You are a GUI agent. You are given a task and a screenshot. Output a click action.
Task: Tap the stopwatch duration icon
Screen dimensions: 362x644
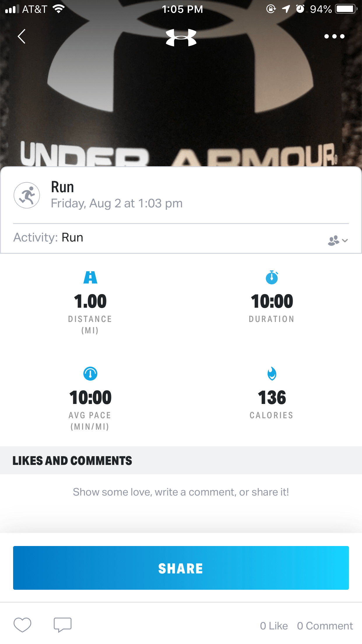pyautogui.click(x=272, y=277)
